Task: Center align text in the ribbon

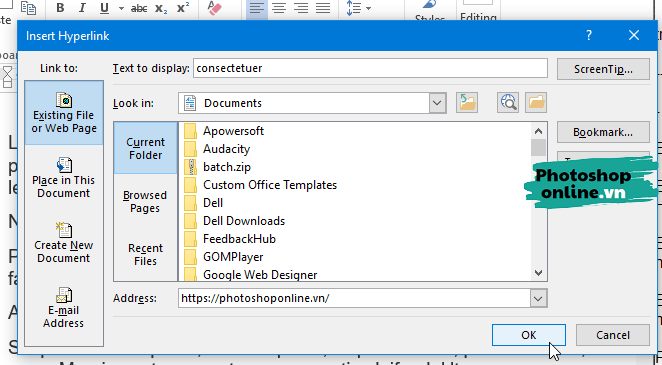Action: 279,8
